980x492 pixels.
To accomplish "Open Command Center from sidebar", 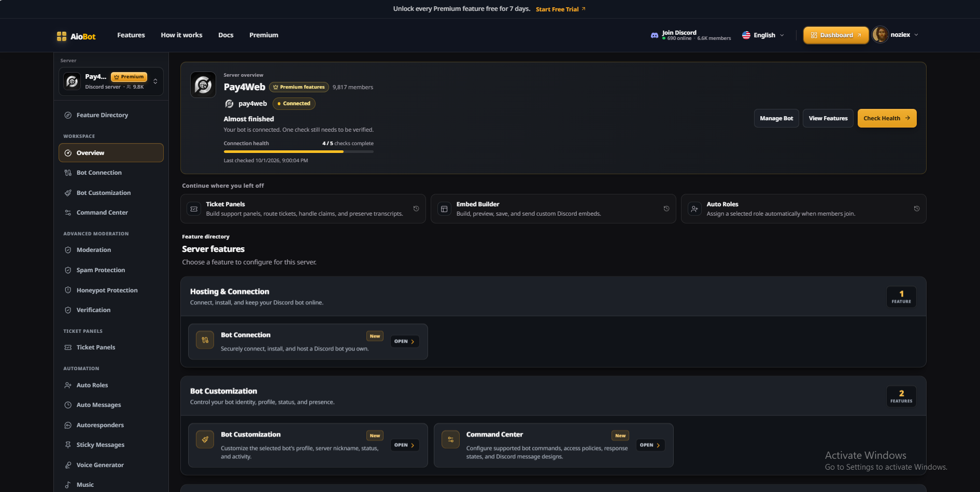I will (111, 213).
